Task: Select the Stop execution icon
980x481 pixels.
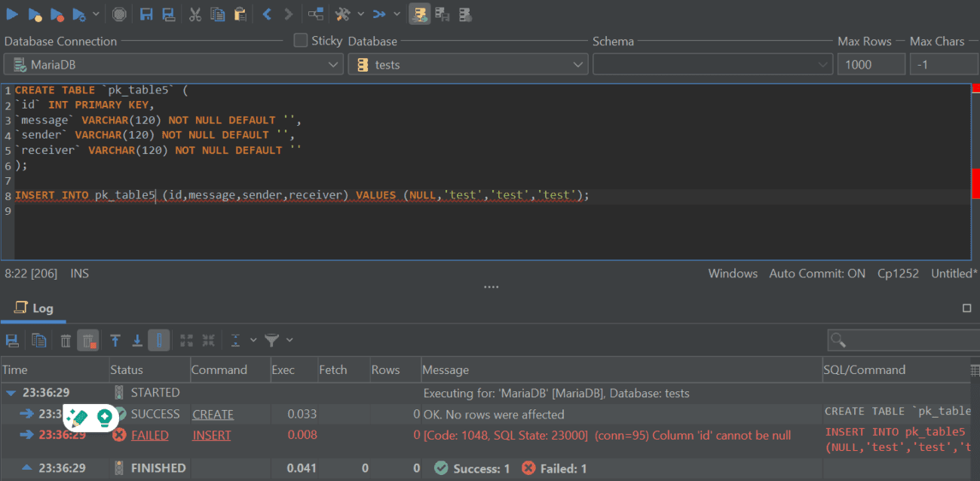Action: (121, 14)
